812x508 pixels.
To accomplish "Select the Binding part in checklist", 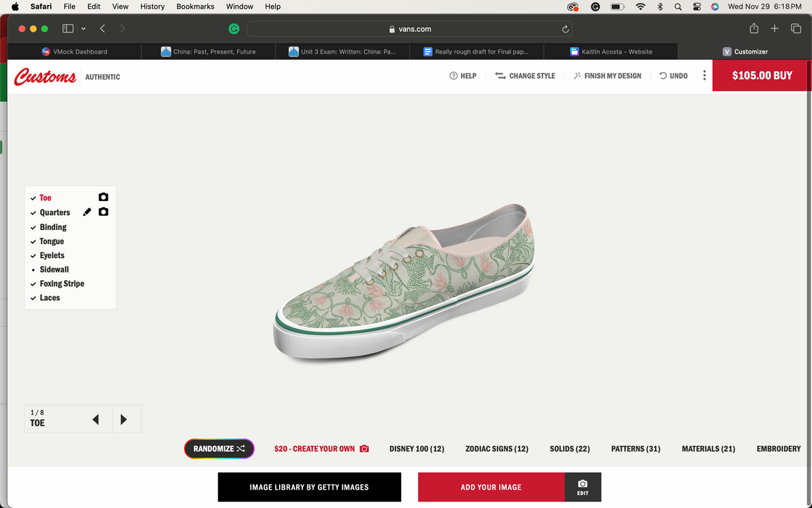I will click(x=53, y=227).
